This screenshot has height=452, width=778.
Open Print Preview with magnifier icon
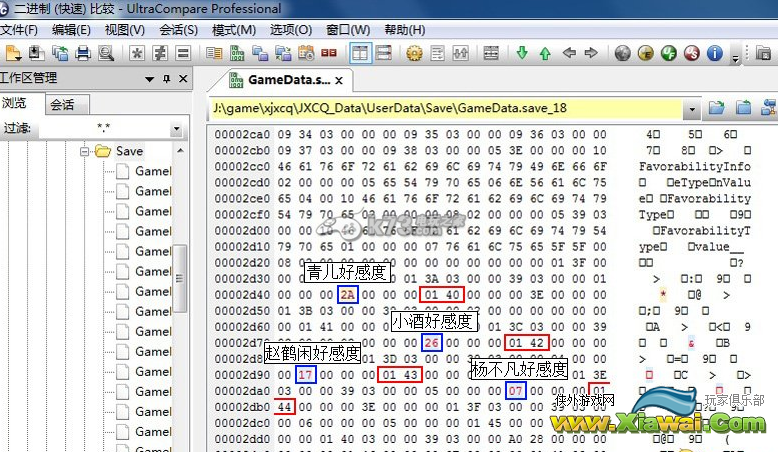106,53
